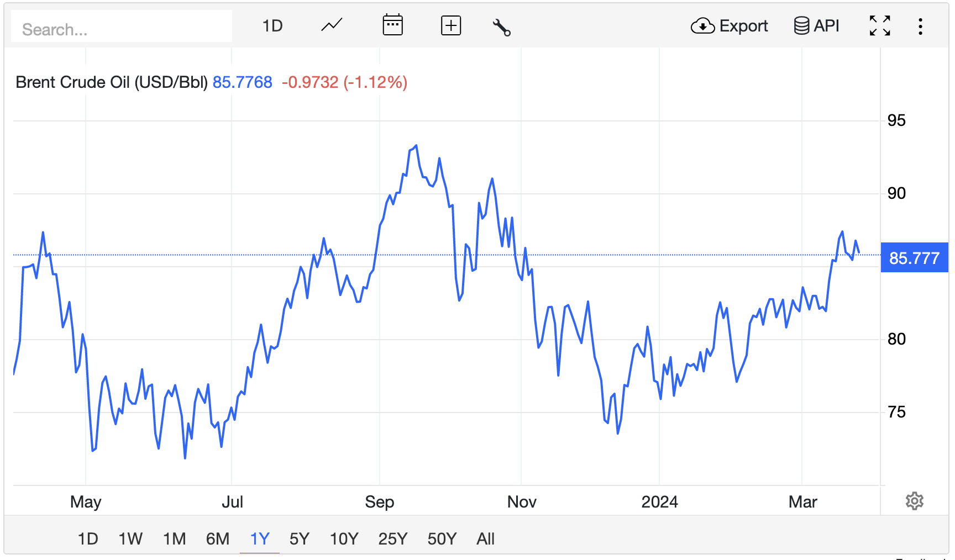Image resolution: width=955 pixels, height=560 pixels.
Task: Select the 1W time range tab
Action: [130, 538]
